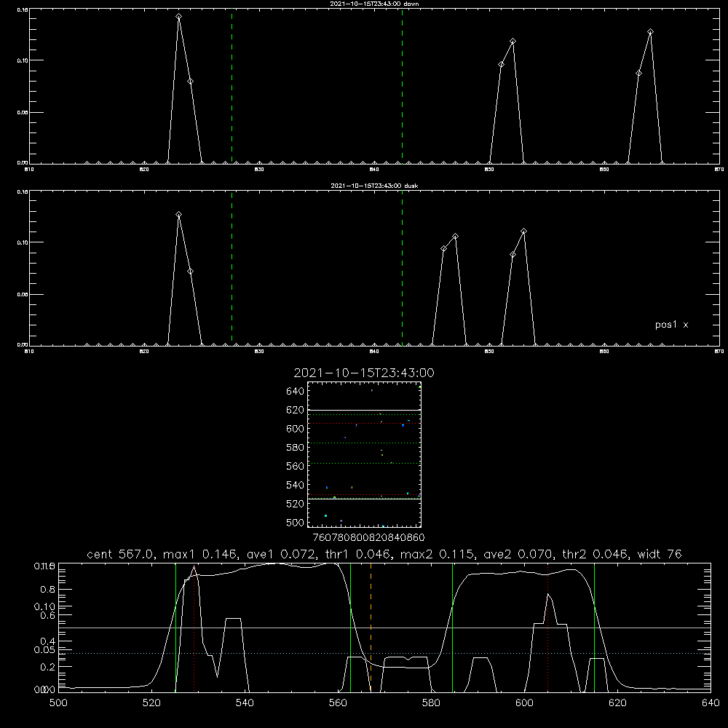Click the left green dashed line in dawn plot
The width and height of the screenshot is (728, 728).
click(232, 86)
